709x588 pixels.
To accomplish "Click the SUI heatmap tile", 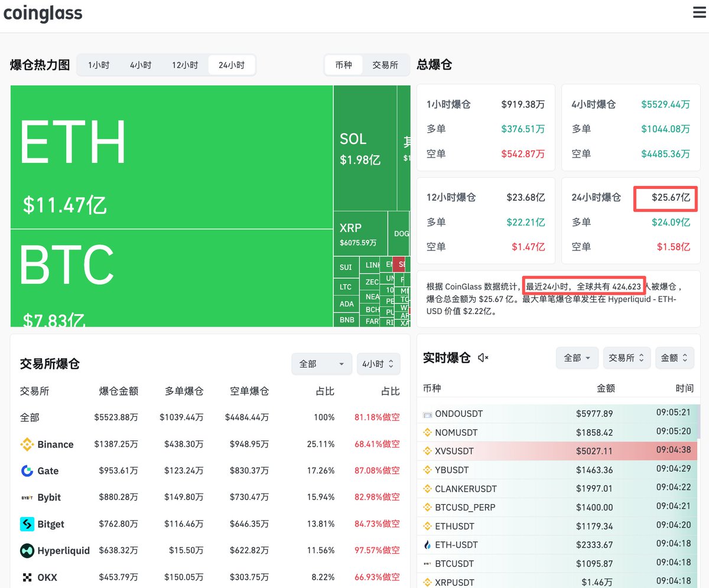I will click(346, 267).
